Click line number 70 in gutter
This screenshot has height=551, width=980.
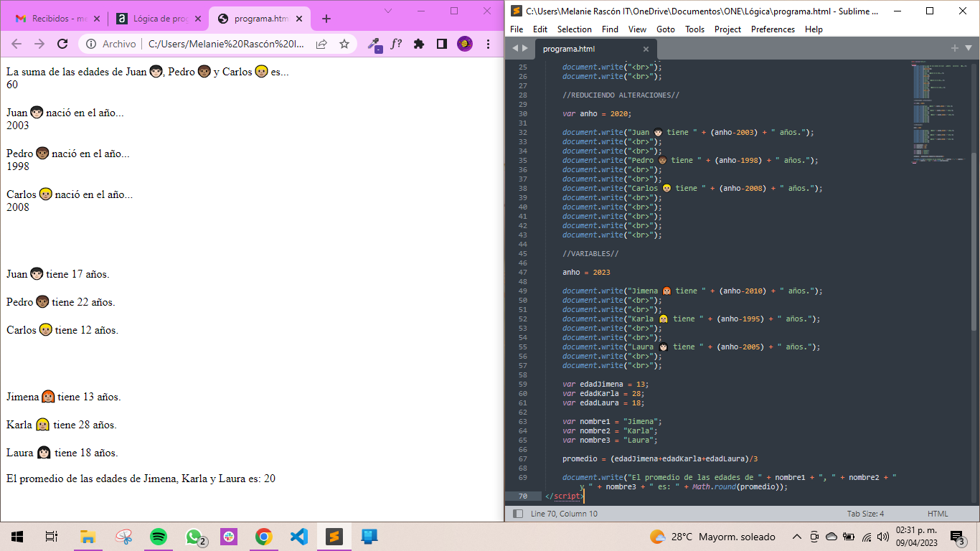coord(522,496)
